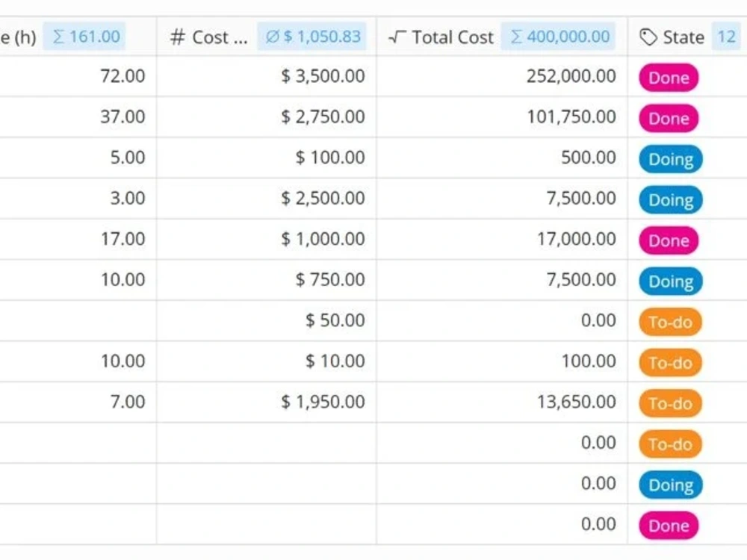Click the Doing tag in the $ 2,500.00 row

pos(671,199)
